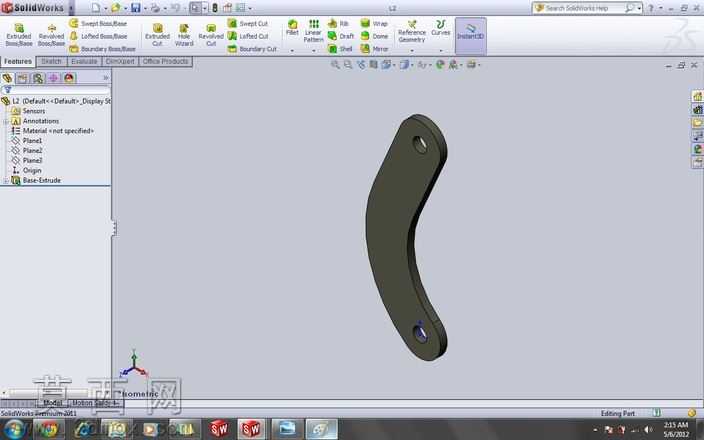Zoom to fit in view toolbar
This screenshot has width=704, height=440.
335,65
